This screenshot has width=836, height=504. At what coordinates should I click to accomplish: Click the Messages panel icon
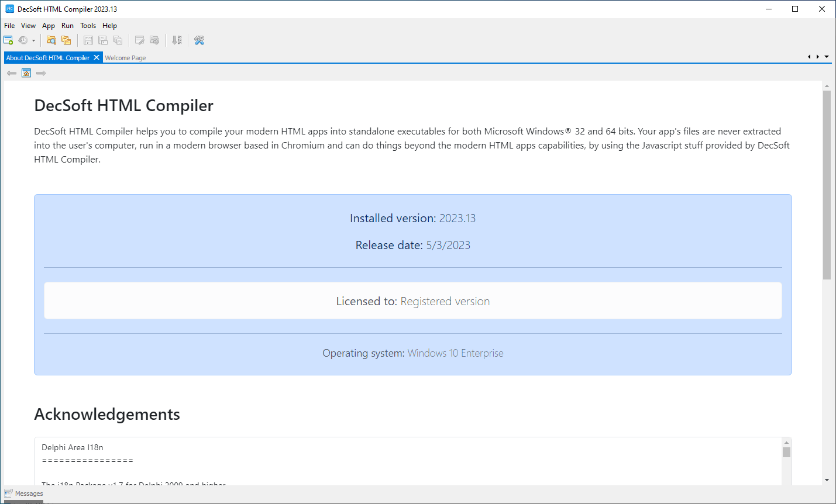click(8, 493)
